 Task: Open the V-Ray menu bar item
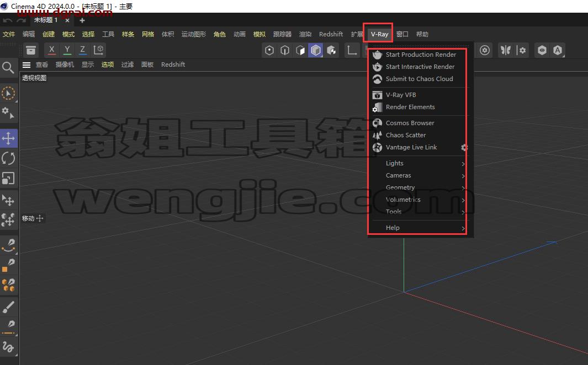click(x=379, y=34)
